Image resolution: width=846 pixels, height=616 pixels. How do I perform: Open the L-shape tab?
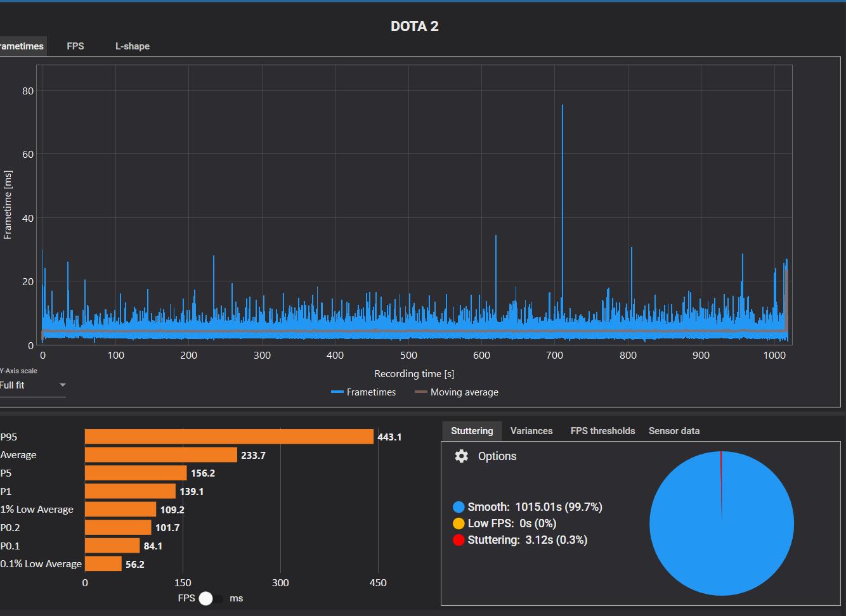pos(133,46)
